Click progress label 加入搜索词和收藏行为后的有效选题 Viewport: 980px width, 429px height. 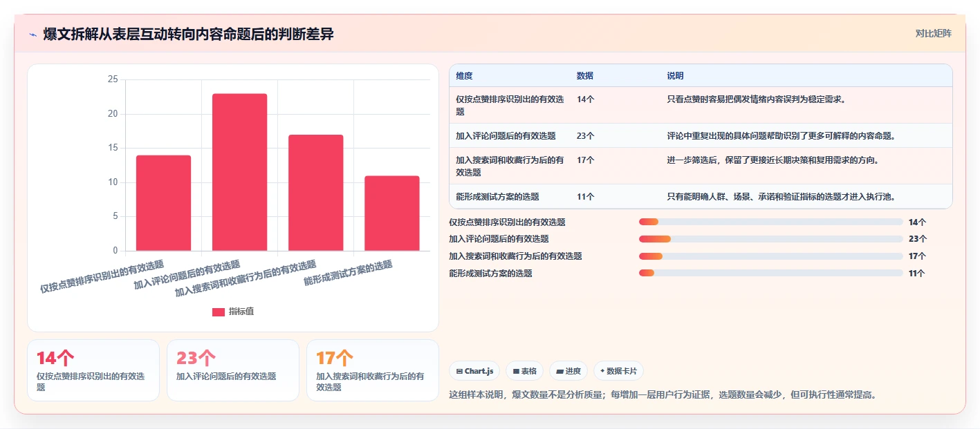pyautogui.click(x=515, y=256)
